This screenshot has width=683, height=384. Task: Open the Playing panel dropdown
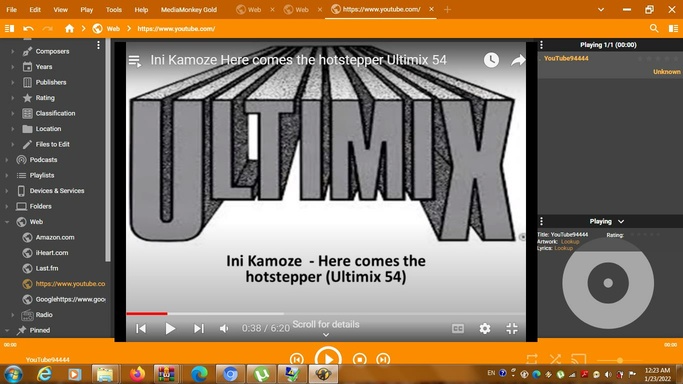[x=621, y=222]
